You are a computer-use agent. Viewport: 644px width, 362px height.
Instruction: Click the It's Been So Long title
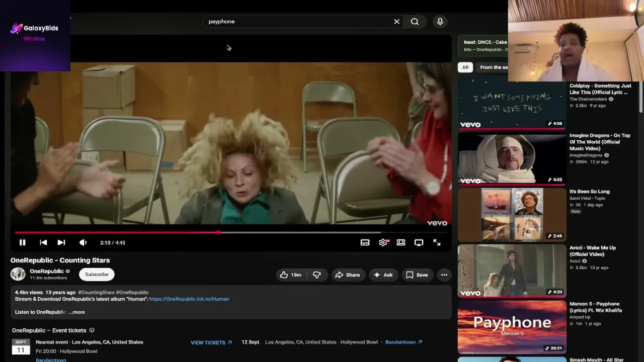point(590,192)
